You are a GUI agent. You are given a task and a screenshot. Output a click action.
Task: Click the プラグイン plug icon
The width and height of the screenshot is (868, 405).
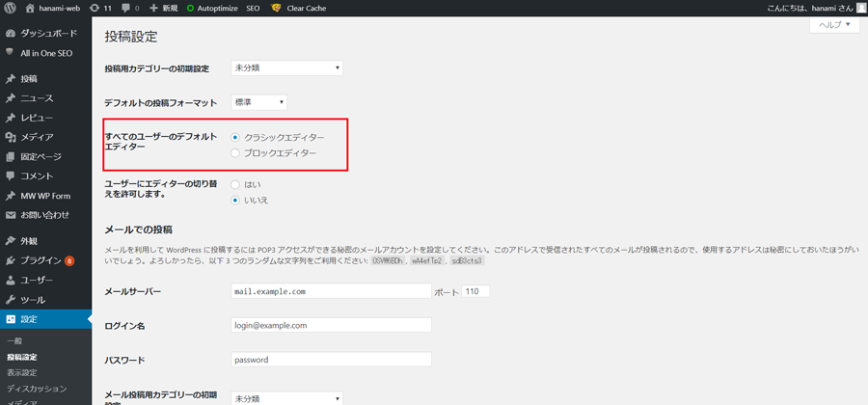click(10, 260)
